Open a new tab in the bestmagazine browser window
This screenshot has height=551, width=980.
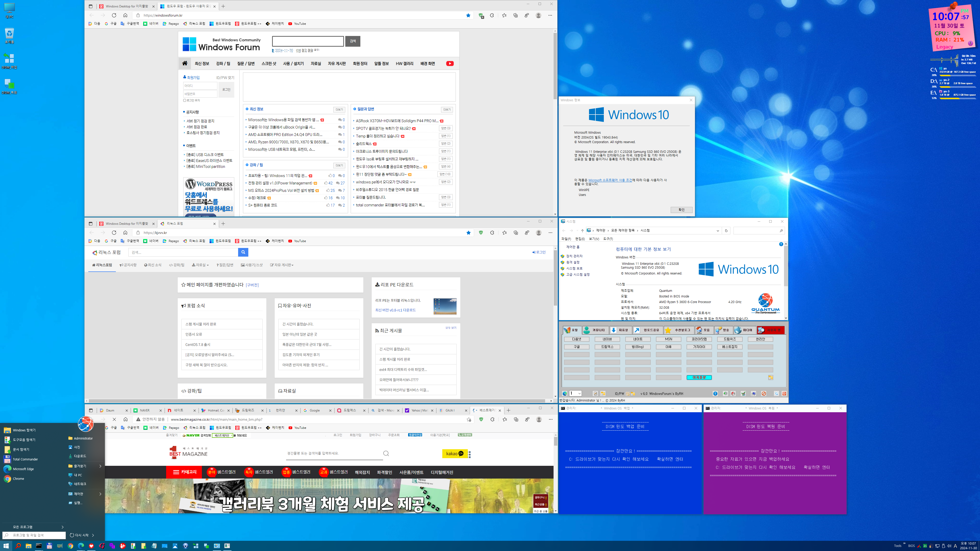click(508, 410)
